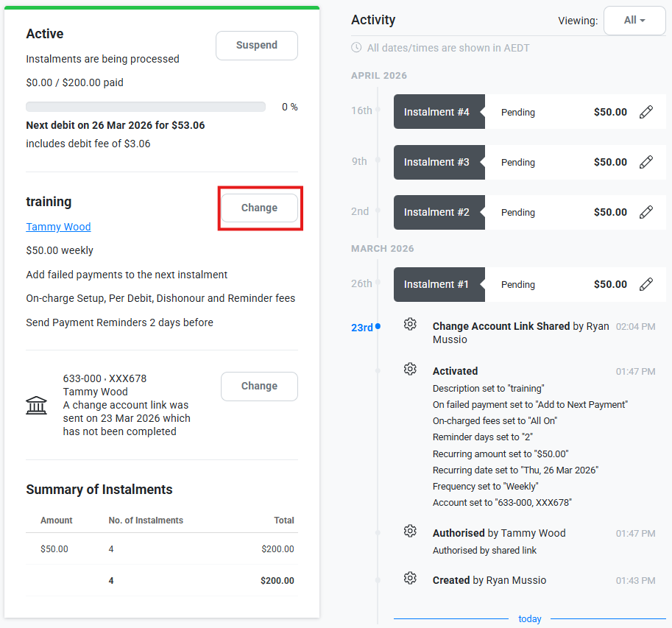672x628 pixels.
Task: Change the bank account 633-000
Action: (x=259, y=386)
